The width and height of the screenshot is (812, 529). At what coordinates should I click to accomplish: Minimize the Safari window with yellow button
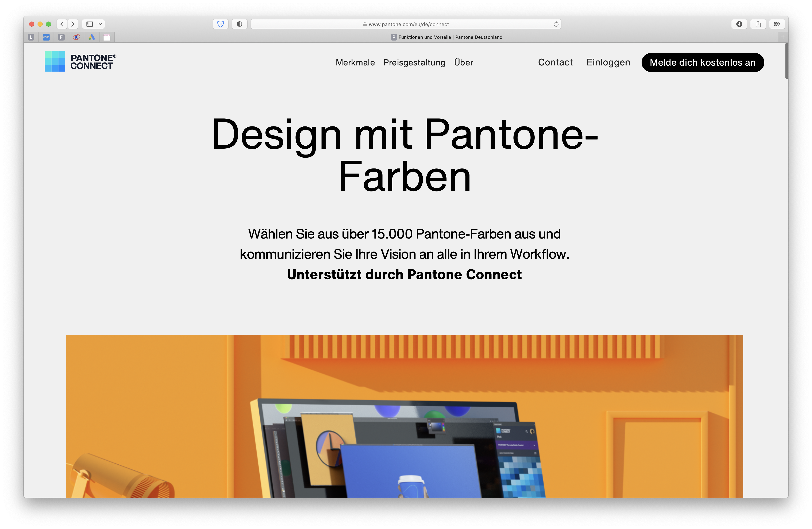(40, 24)
